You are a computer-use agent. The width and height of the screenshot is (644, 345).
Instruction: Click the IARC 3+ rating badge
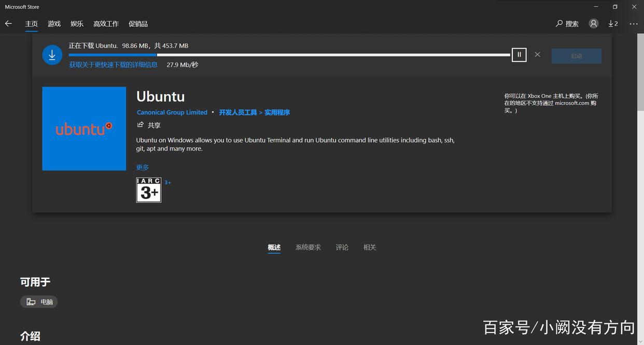click(149, 190)
